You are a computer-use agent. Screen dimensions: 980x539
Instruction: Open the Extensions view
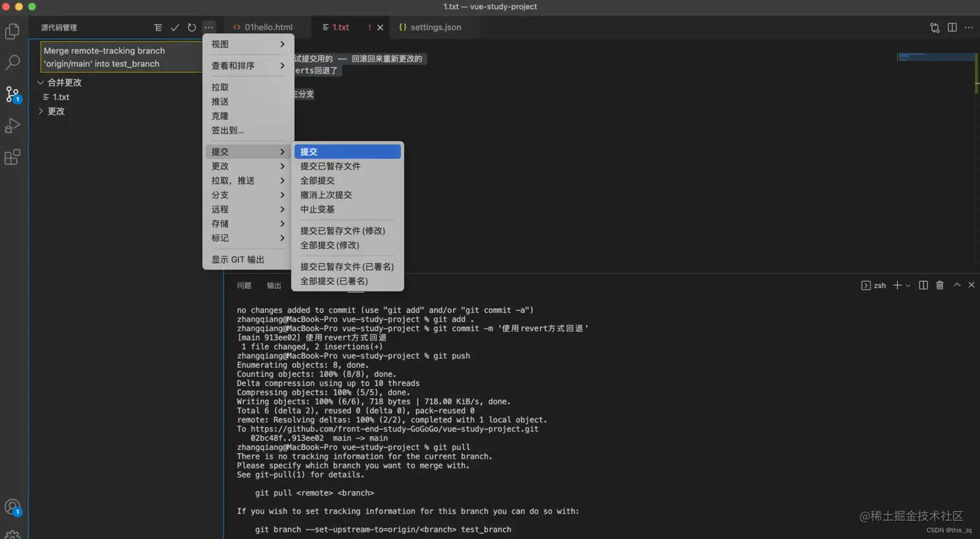[12, 157]
